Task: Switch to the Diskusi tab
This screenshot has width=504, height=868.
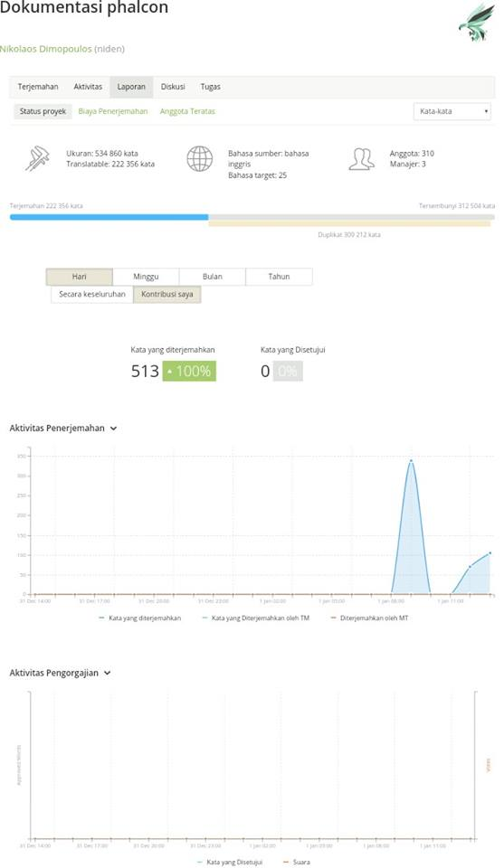Action: tap(173, 87)
